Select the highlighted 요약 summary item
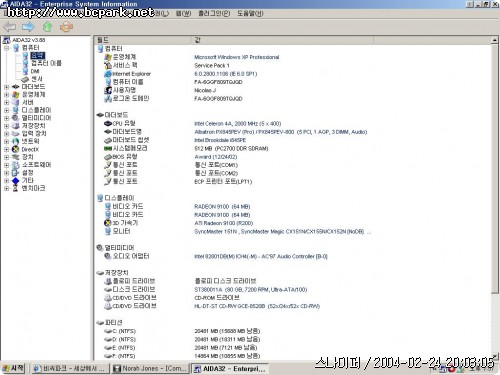The height and width of the screenshot is (375, 500). 37,55
